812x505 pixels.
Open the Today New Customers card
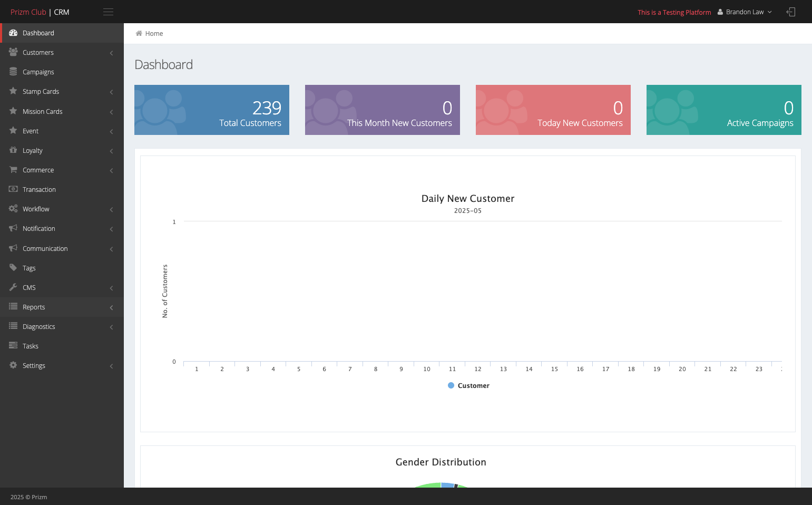point(553,110)
